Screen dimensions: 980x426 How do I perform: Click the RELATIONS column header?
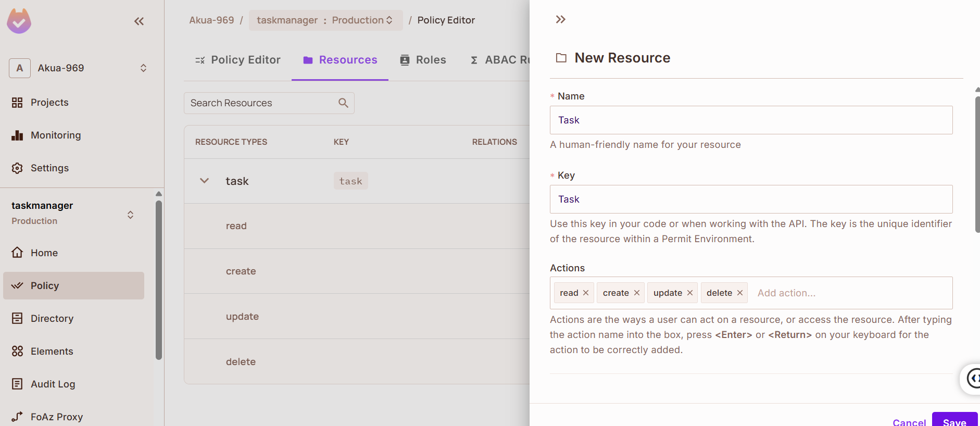[x=495, y=142]
